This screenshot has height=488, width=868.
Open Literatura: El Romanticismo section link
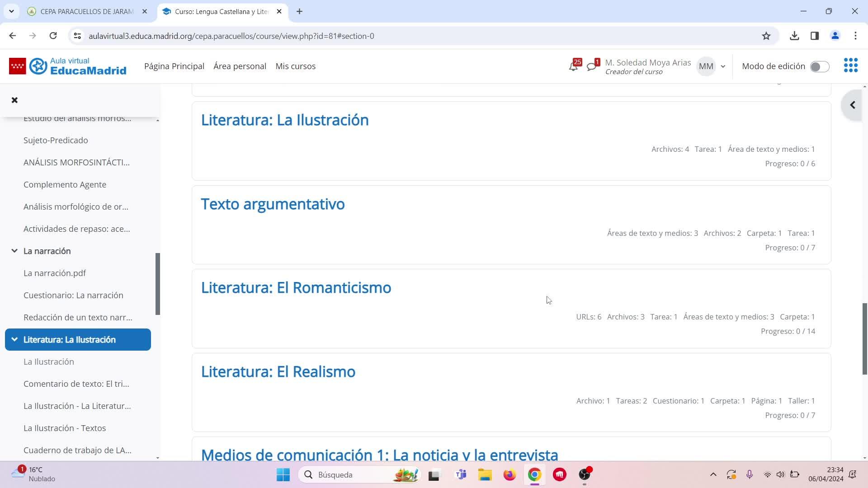296,287
